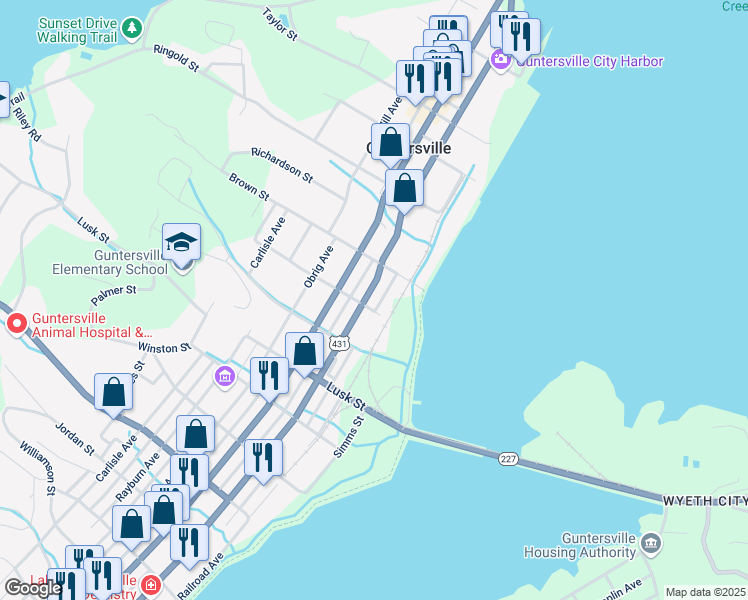Open the shopping bag marker over Guntersville label
This screenshot has width=748, height=600.
coord(391,143)
